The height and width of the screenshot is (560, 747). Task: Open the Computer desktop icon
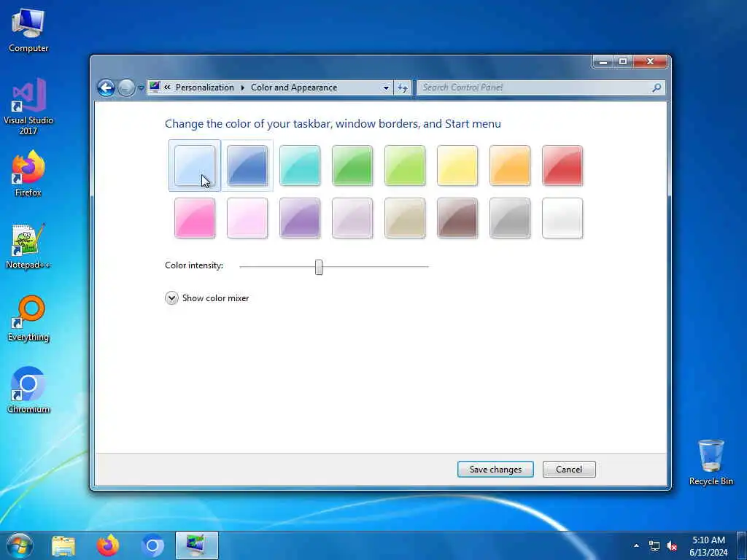coord(28,31)
